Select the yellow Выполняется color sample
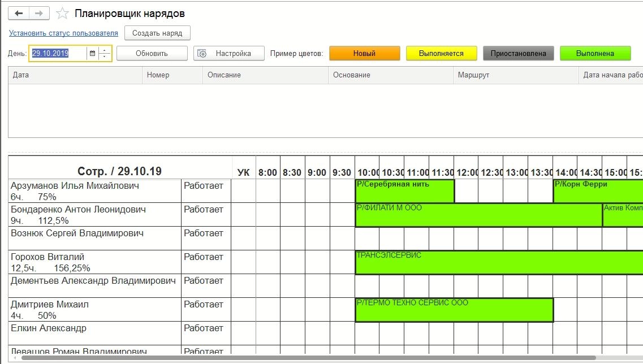 coord(441,53)
